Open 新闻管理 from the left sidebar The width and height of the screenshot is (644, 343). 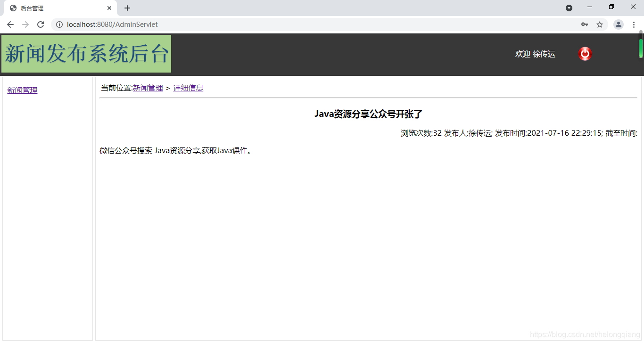point(22,90)
